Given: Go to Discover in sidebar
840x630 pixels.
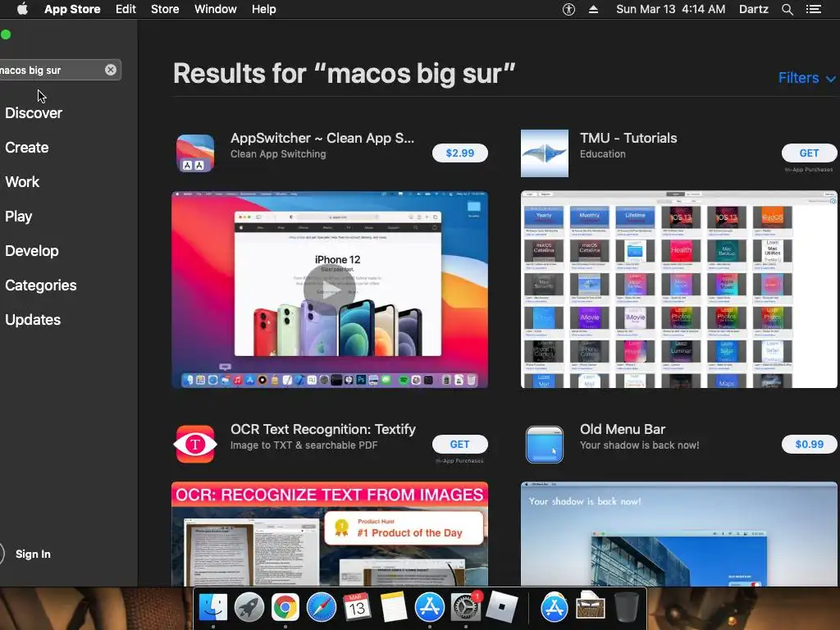Looking at the screenshot, I should point(34,113).
